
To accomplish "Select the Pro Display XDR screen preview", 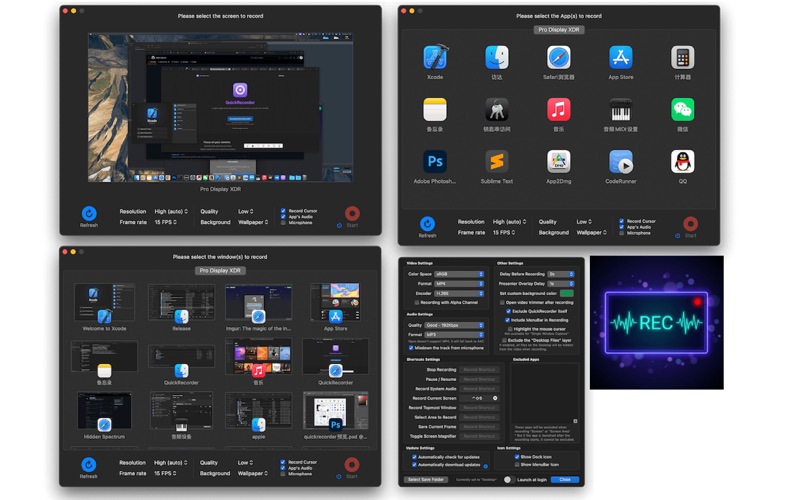I will (220, 107).
